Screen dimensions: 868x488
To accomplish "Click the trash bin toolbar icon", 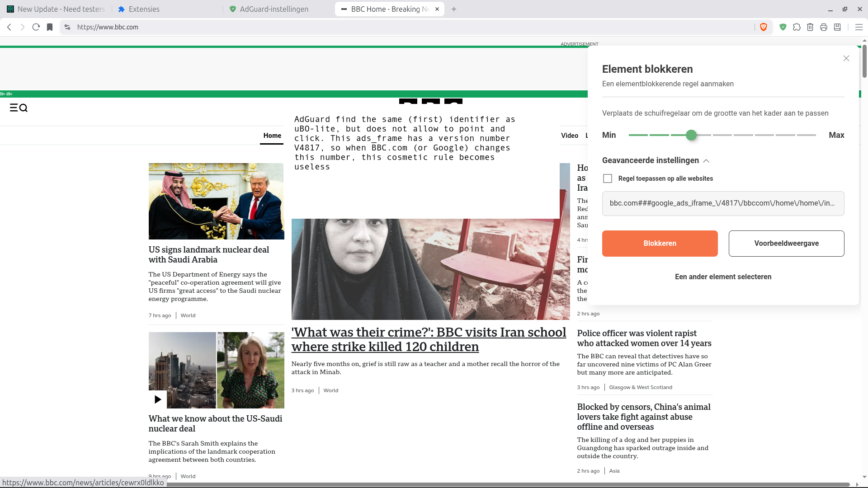I will click(x=810, y=27).
